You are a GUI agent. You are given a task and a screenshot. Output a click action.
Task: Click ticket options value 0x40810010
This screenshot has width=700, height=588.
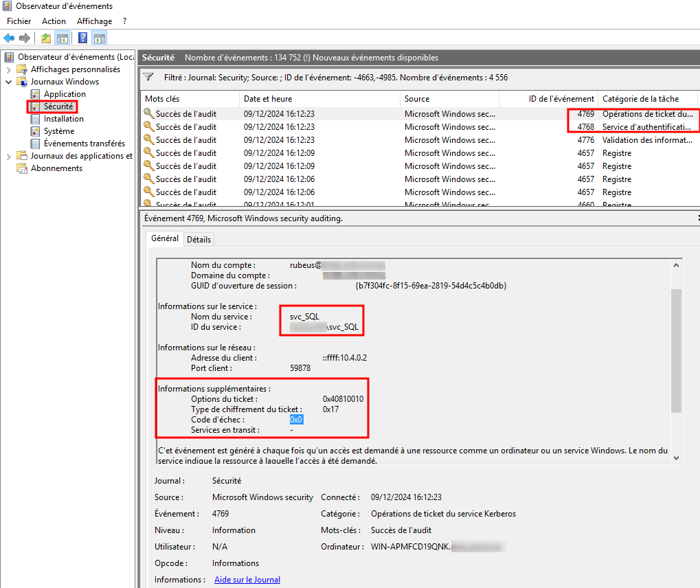coord(343,399)
